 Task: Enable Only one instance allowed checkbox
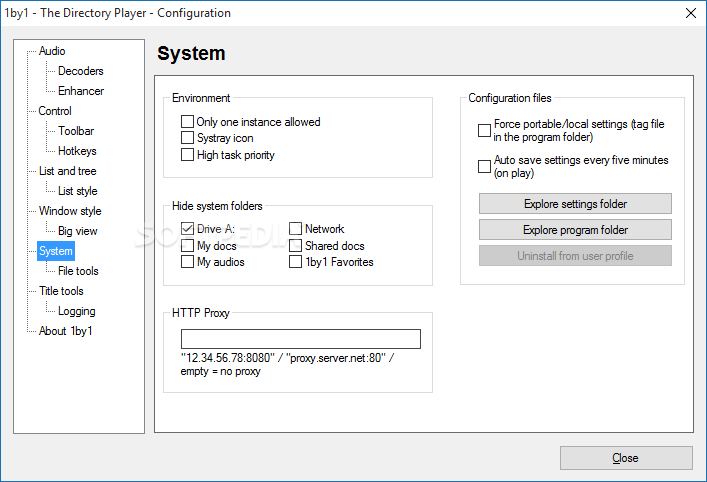187,122
